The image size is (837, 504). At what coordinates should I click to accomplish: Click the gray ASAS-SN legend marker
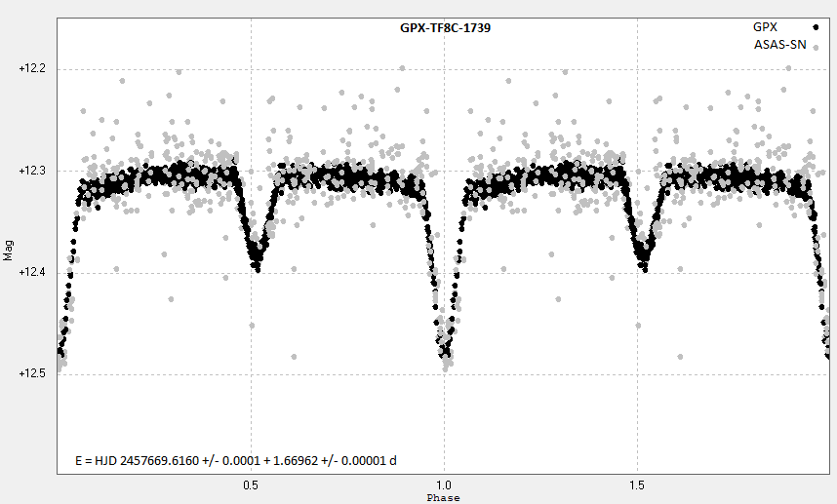(x=816, y=48)
